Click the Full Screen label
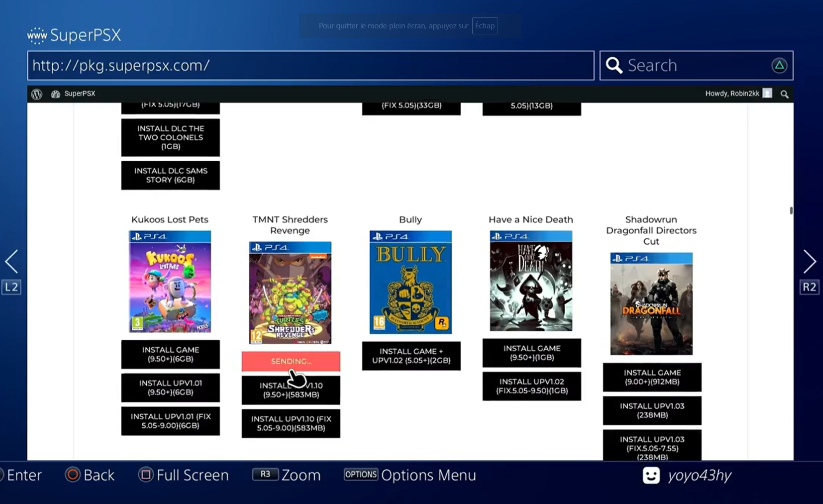Image resolution: width=823 pixels, height=504 pixels. pos(193,475)
